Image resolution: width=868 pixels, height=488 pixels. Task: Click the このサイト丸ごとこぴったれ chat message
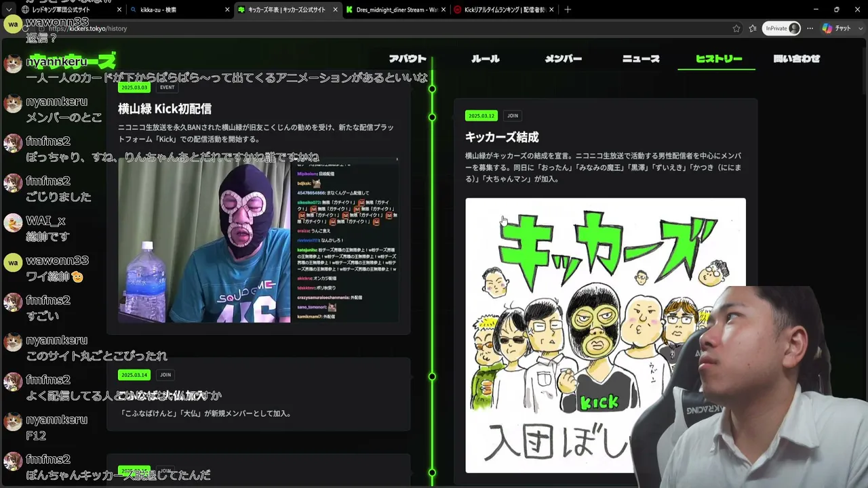(x=96, y=356)
